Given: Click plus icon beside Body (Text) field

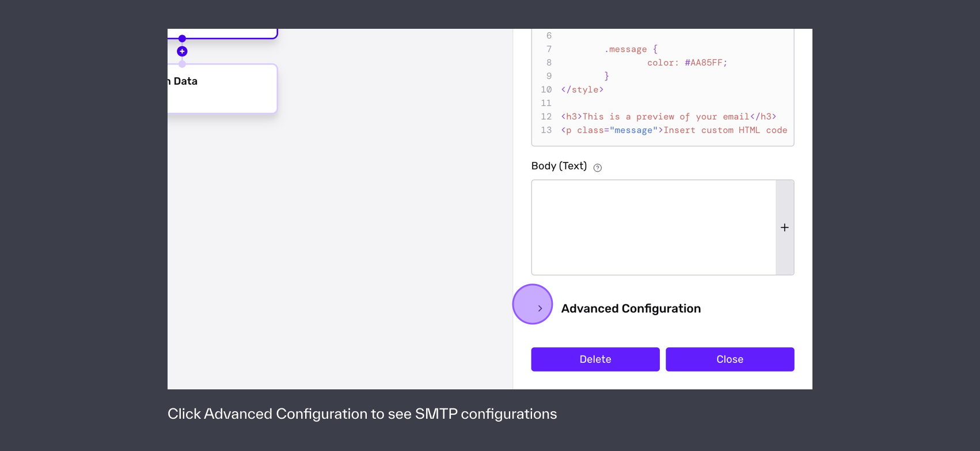Looking at the screenshot, I should tap(785, 228).
